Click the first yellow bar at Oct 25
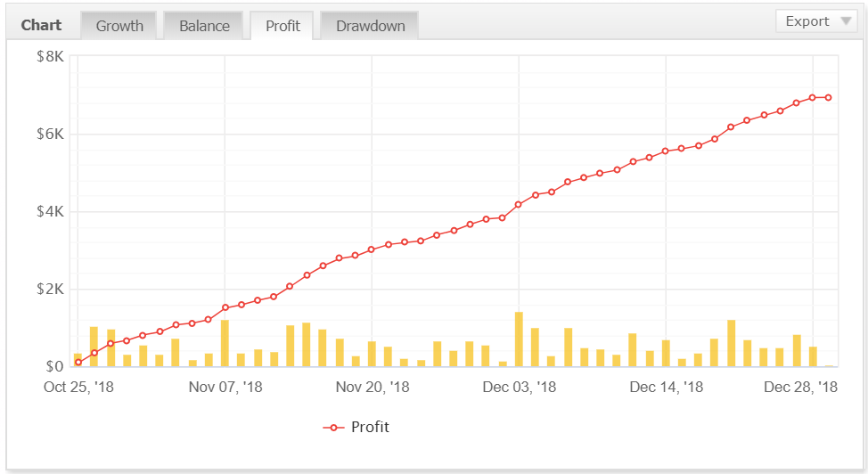The height and width of the screenshot is (474, 868). click(x=78, y=360)
